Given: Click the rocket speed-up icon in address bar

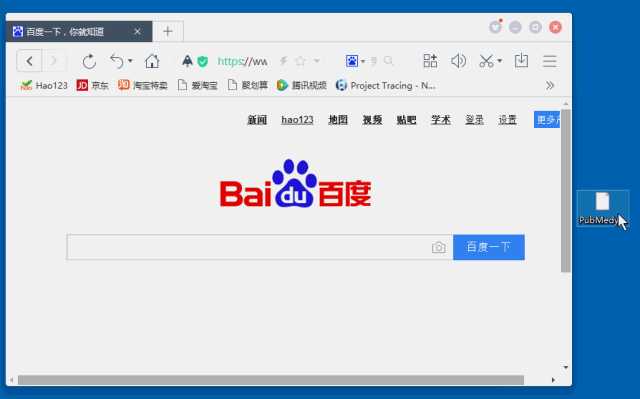Looking at the screenshot, I should [x=187, y=61].
